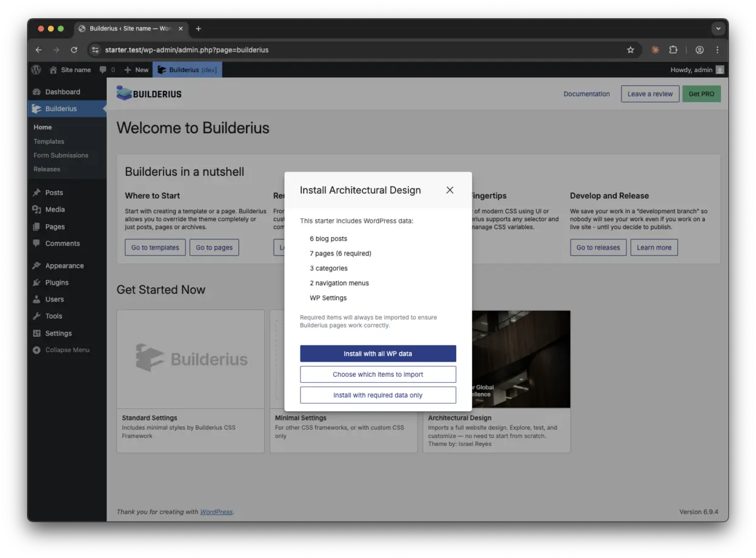
Task: Open the Howdy, admin account menu
Action: click(x=696, y=70)
